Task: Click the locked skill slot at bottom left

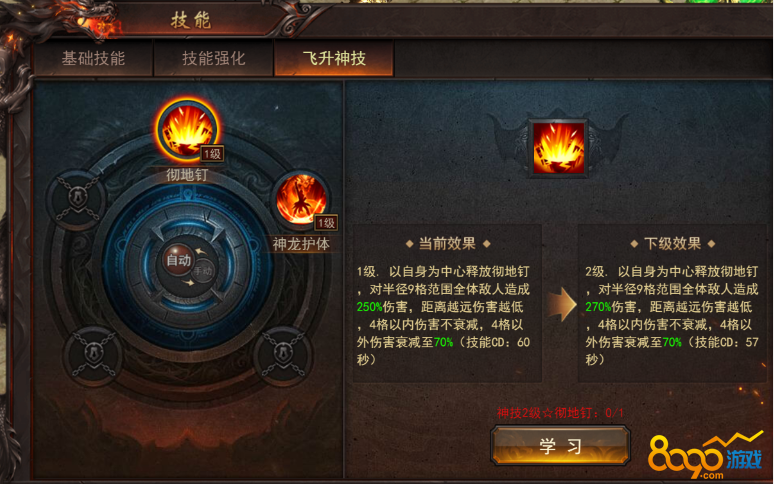Action: 93,355
